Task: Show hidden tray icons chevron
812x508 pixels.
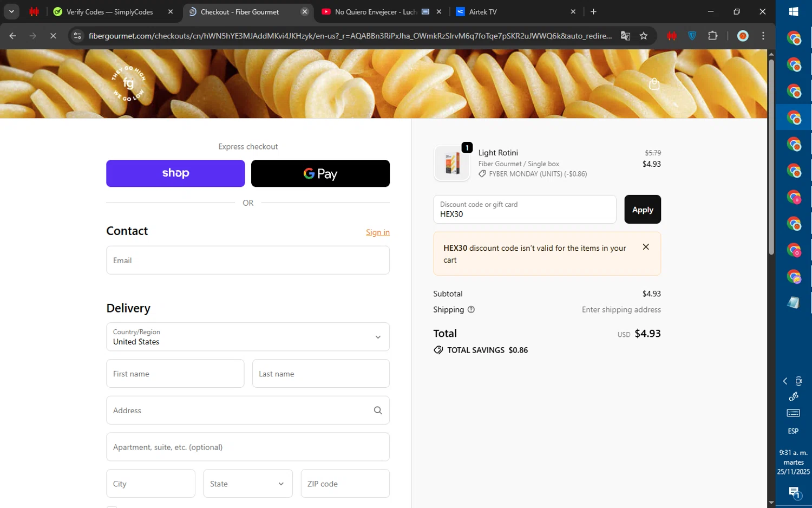Action: click(785, 381)
